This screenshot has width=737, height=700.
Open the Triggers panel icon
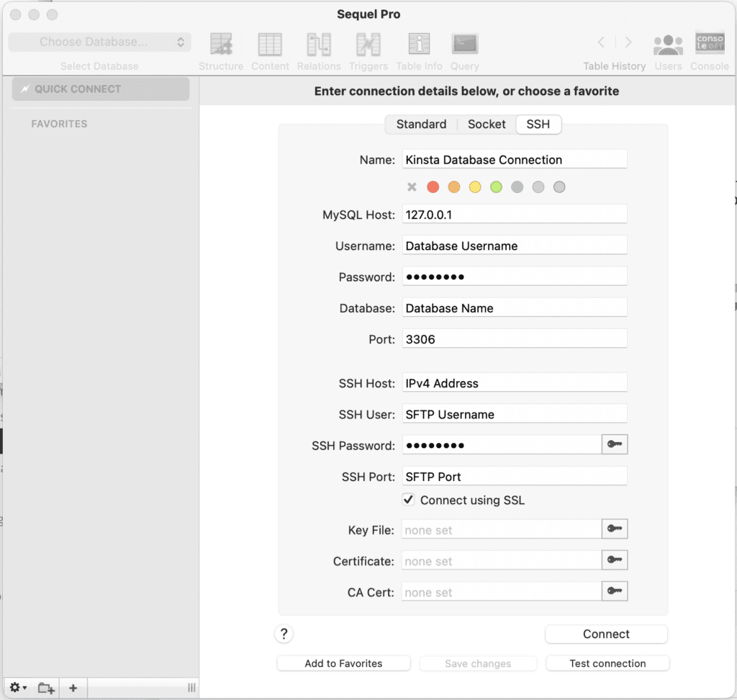[368, 43]
